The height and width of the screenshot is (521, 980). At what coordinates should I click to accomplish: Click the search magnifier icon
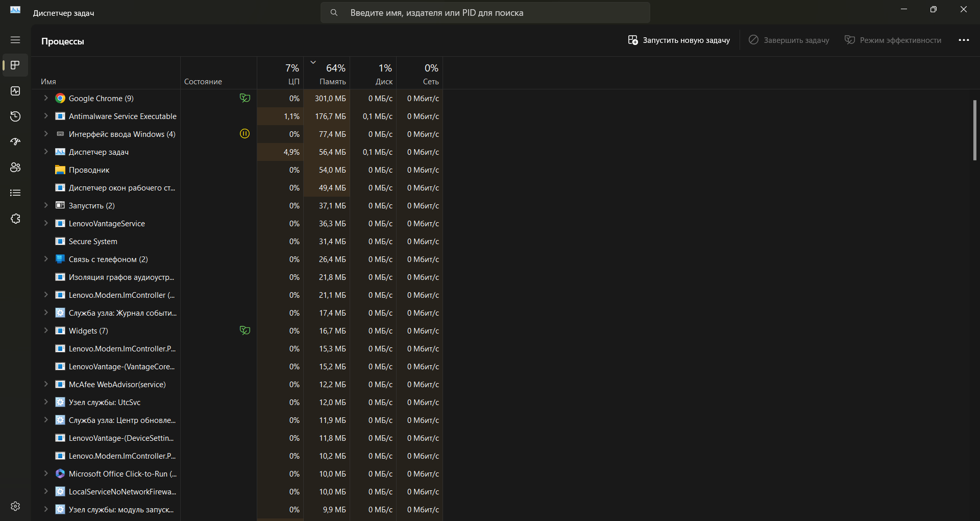click(334, 13)
